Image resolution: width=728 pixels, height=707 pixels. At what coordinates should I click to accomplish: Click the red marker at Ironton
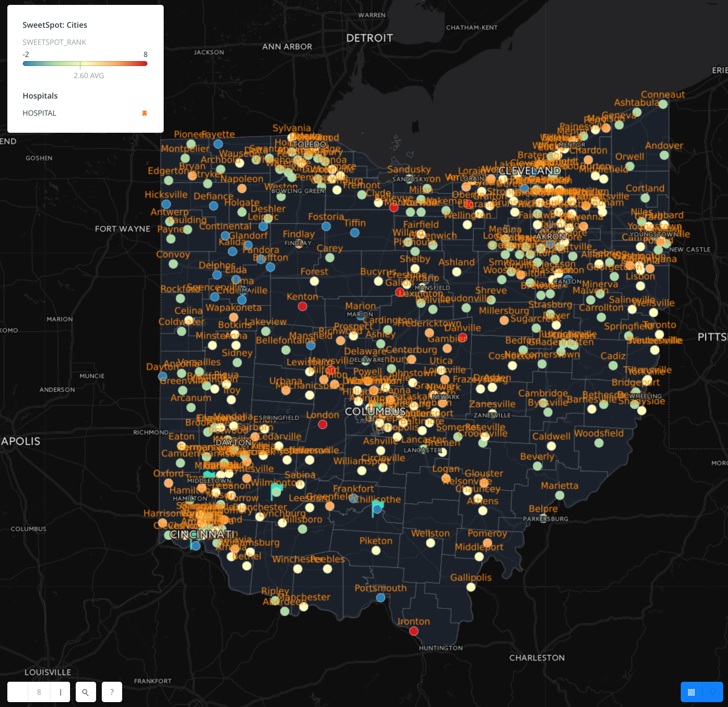click(x=414, y=631)
